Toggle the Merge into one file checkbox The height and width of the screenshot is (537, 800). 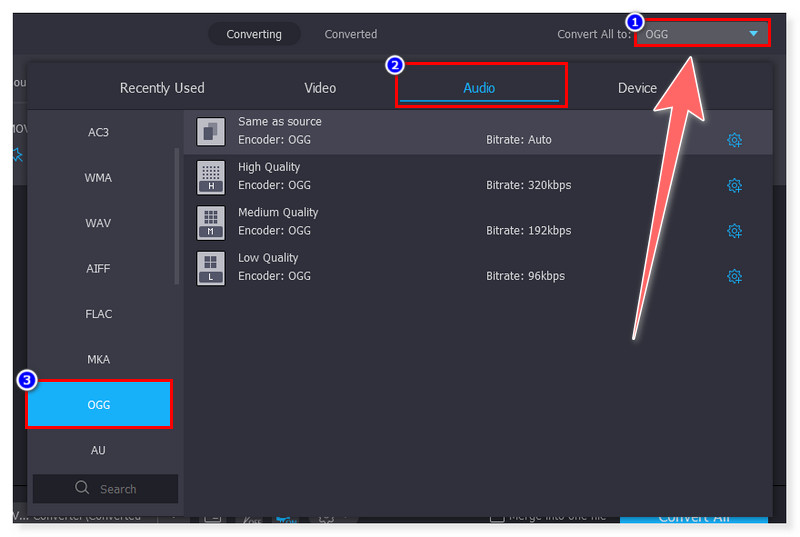(x=496, y=517)
